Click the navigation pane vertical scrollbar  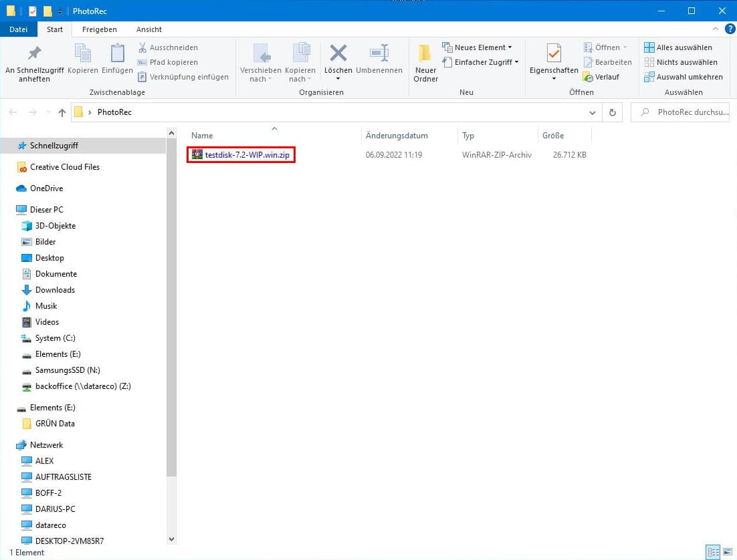click(171, 301)
